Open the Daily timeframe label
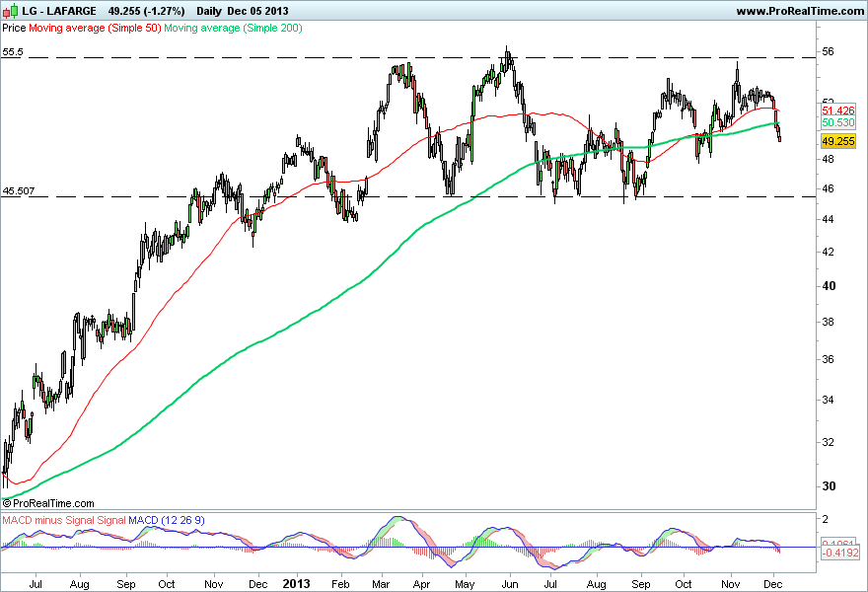 point(209,11)
